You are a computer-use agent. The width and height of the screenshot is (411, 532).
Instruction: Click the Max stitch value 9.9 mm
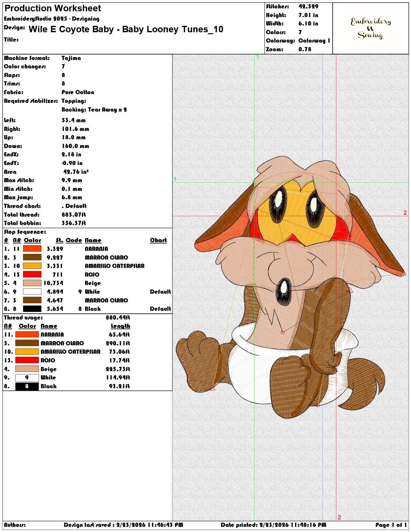pos(72,180)
